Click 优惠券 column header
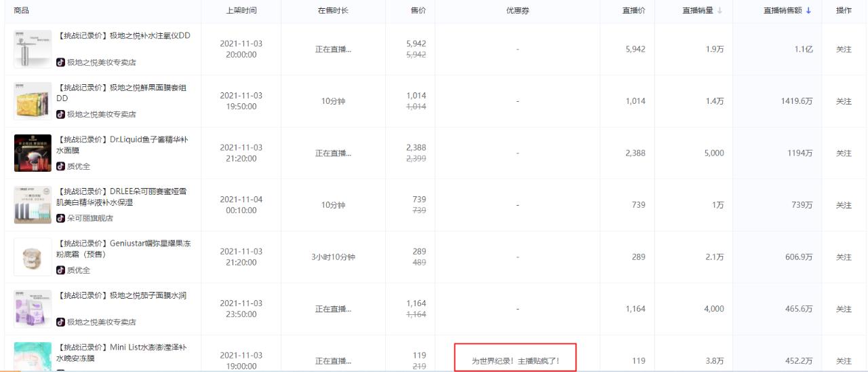The width and height of the screenshot is (868, 372). point(517,11)
